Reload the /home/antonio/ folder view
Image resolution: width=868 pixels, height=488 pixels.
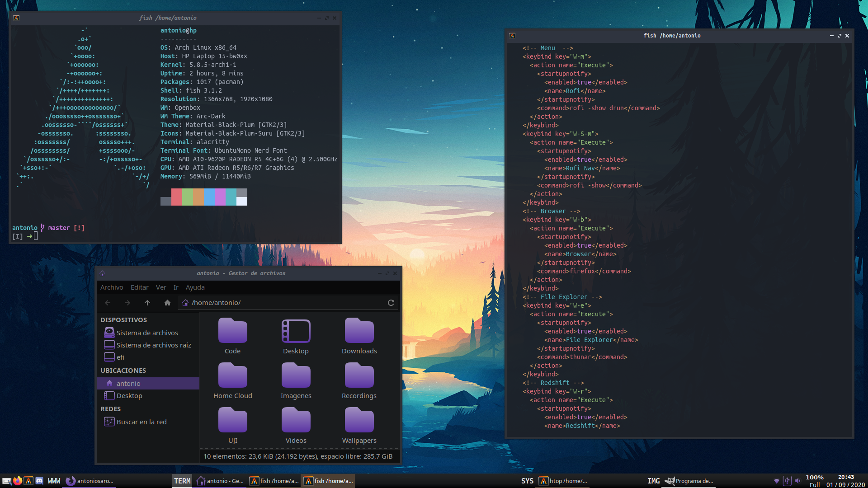[x=391, y=303]
